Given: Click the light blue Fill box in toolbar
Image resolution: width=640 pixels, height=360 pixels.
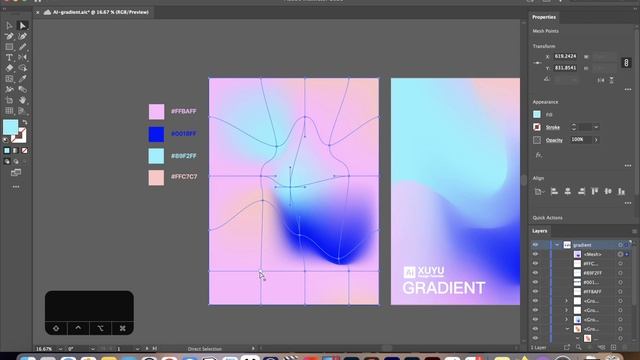Looking at the screenshot, I should pyautogui.click(x=10, y=127).
